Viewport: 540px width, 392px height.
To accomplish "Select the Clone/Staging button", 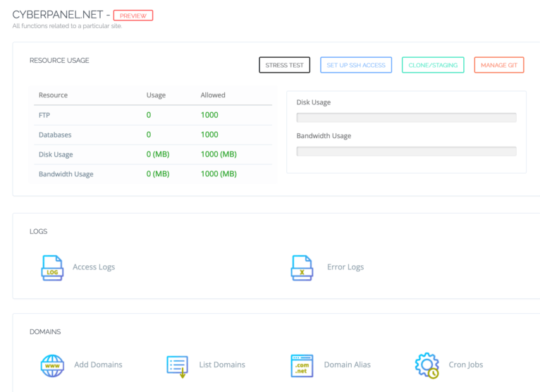I will pos(433,66).
